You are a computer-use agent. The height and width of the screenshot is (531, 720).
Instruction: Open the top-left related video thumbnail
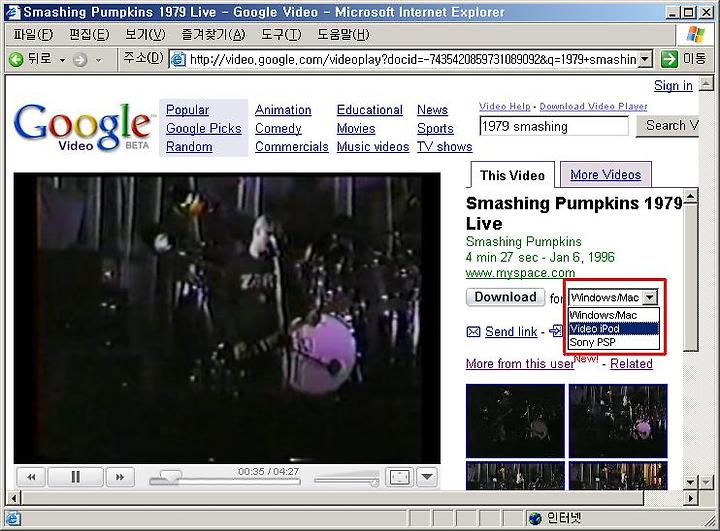[x=515, y=421]
